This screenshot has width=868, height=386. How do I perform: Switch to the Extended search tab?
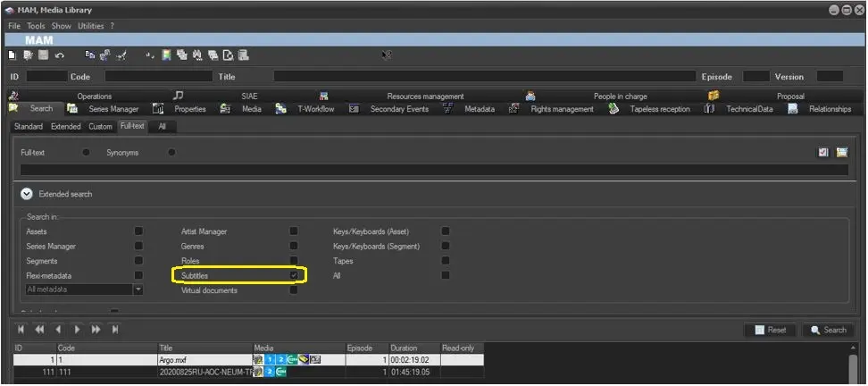pos(65,127)
